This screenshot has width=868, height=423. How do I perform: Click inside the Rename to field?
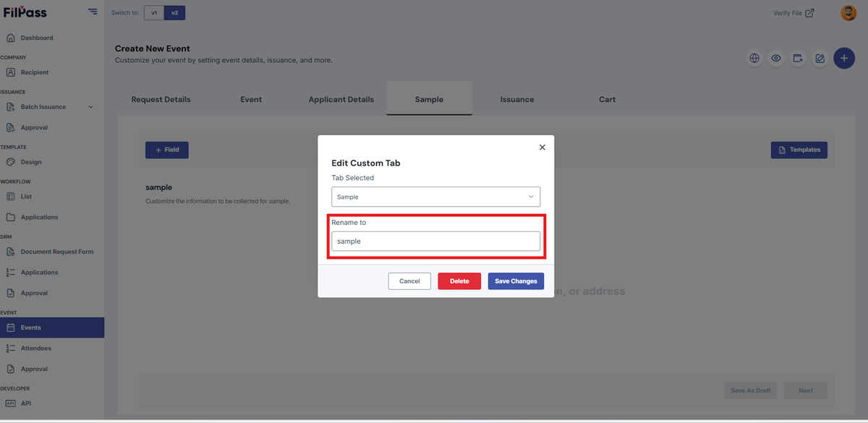point(435,242)
